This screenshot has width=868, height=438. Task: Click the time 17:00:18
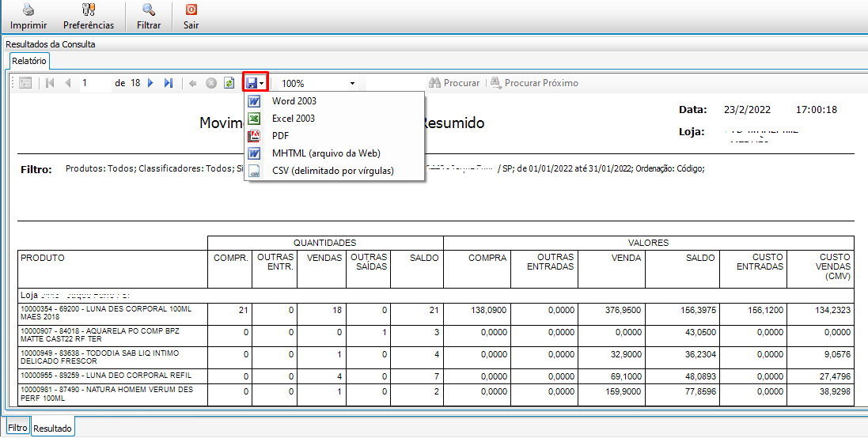point(817,109)
